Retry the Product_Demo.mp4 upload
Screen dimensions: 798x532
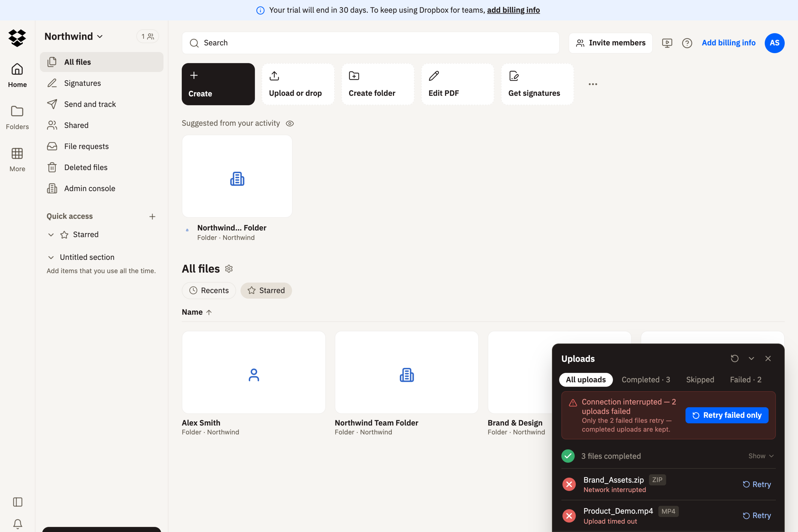pyautogui.click(x=757, y=516)
